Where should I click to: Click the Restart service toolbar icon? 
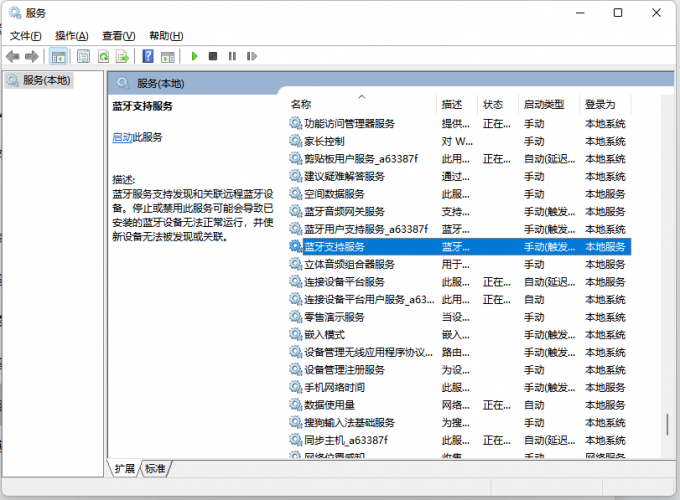[252, 56]
